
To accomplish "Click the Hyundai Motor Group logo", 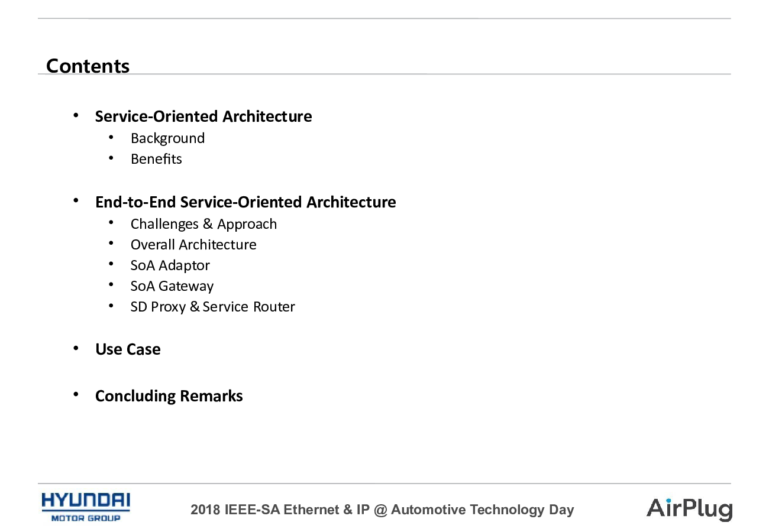I will click(x=86, y=508).
